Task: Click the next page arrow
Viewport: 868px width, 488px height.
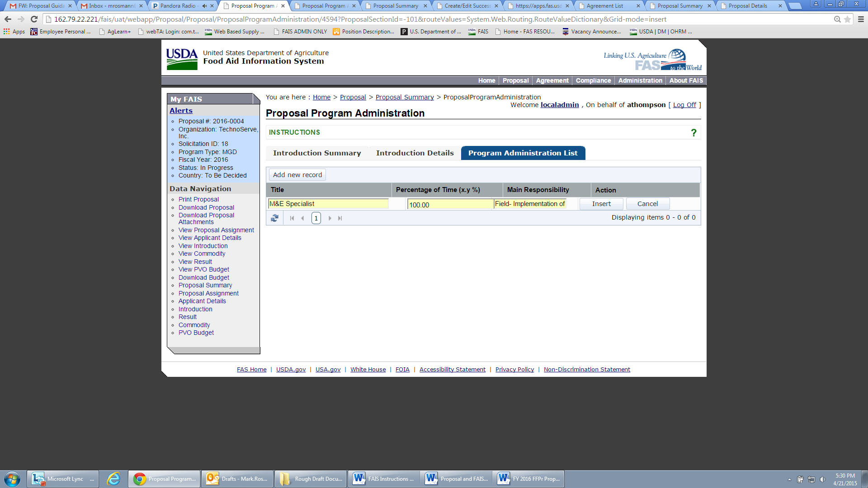Action: click(330, 218)
